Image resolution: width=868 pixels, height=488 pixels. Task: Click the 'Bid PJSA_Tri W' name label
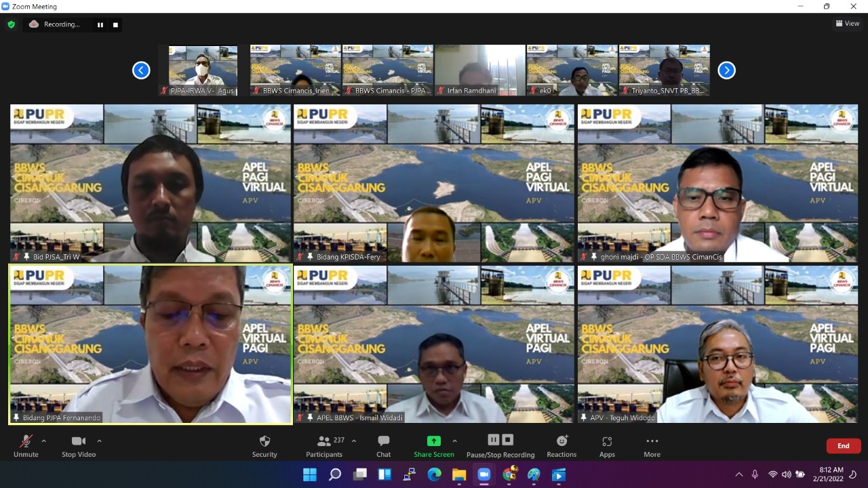point(56,257)
